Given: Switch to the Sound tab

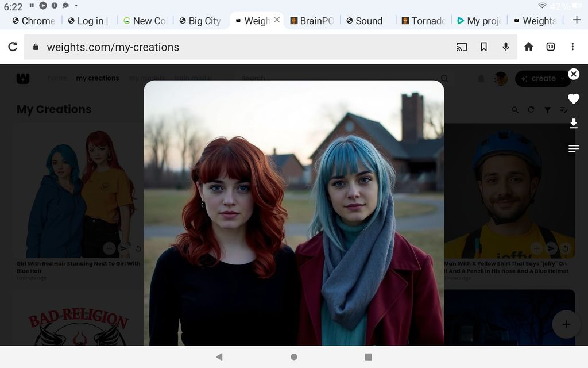Looking at the screenshot, I should pos(368,21).
